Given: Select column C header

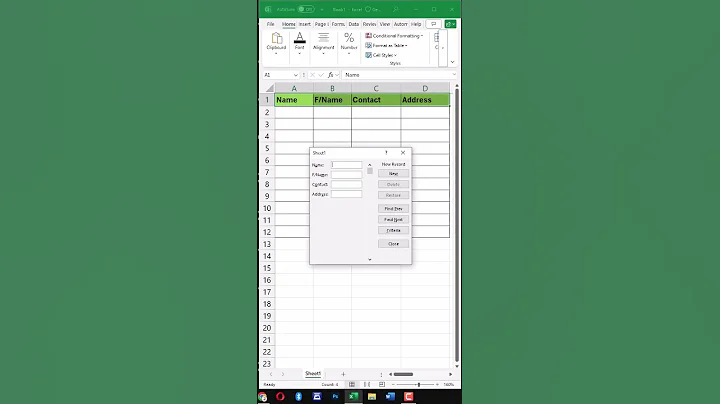Looking at the screenshot, I should (x=376, y=88).
